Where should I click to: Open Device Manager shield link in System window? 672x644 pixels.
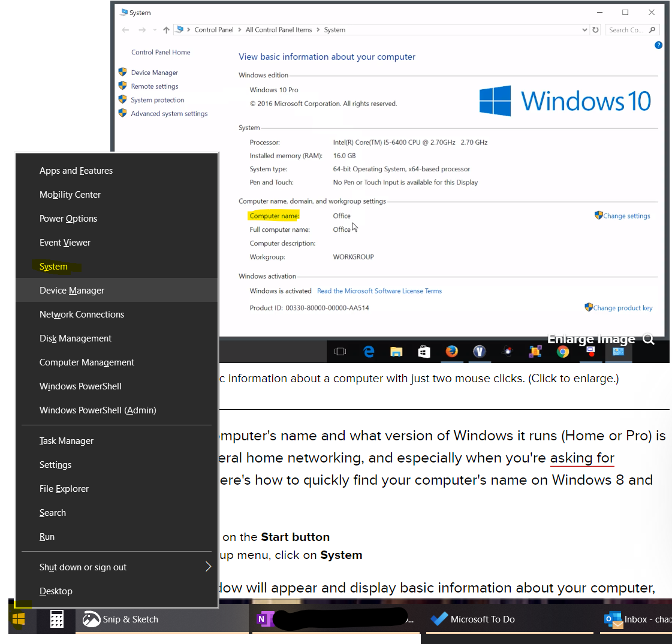click(154, 72)
